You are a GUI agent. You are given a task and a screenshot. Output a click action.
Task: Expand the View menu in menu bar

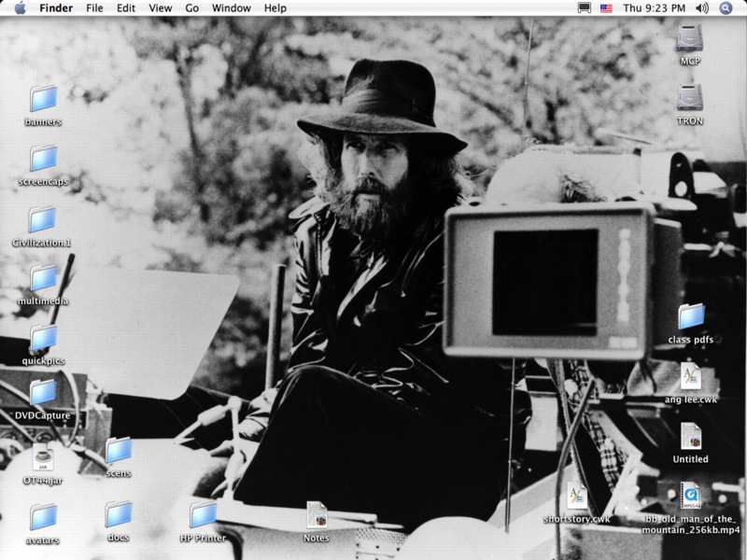coord(160,8)
